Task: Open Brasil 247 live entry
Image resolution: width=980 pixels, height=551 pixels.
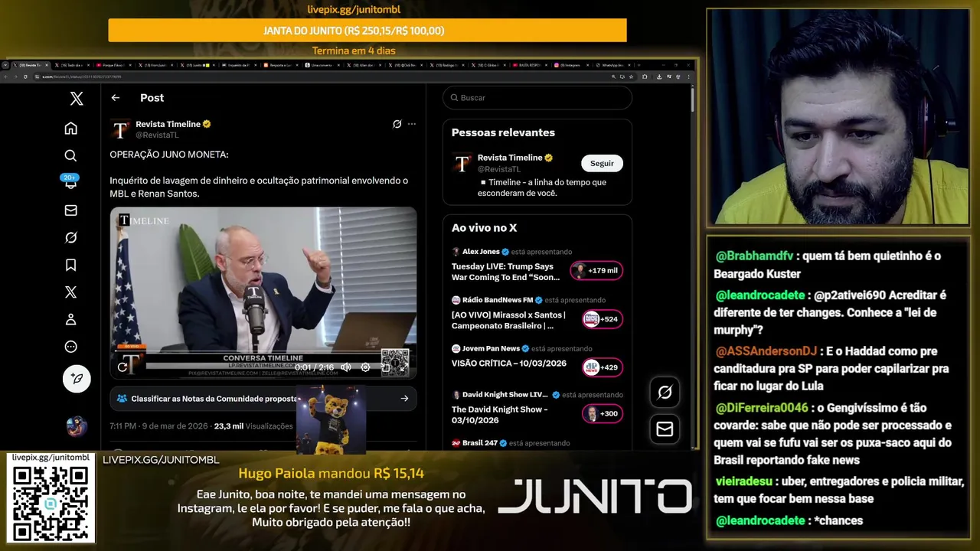Action: tap(511, 443)
